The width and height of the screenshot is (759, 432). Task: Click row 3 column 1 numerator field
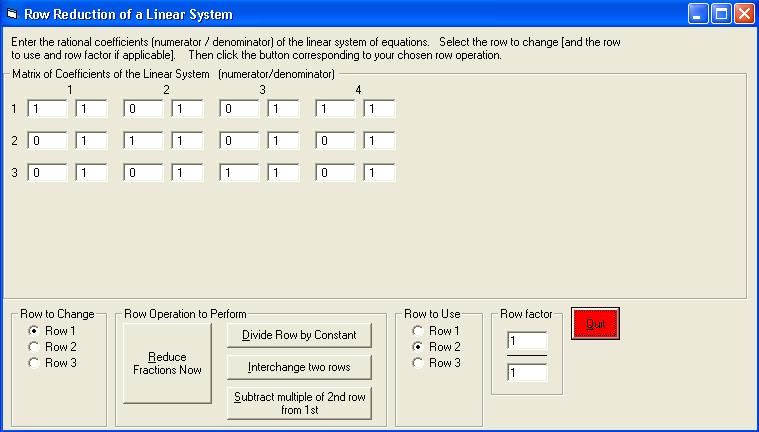[47, 173]
